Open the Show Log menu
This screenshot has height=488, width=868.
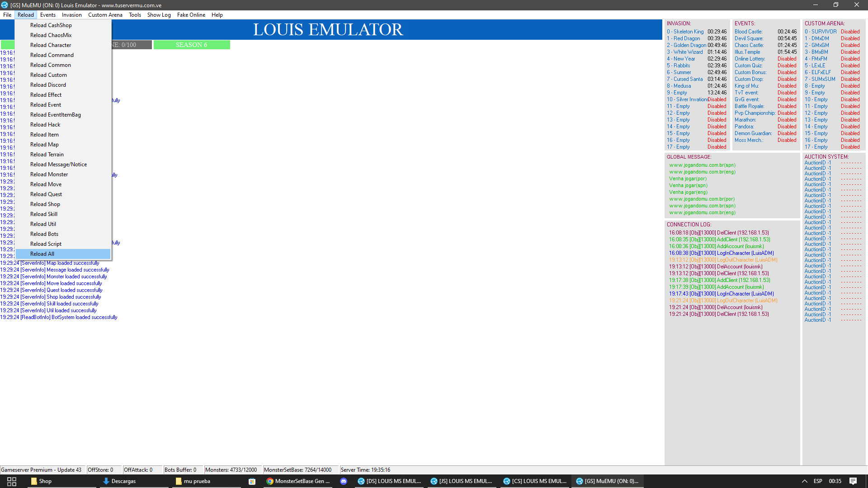[159, 15]
